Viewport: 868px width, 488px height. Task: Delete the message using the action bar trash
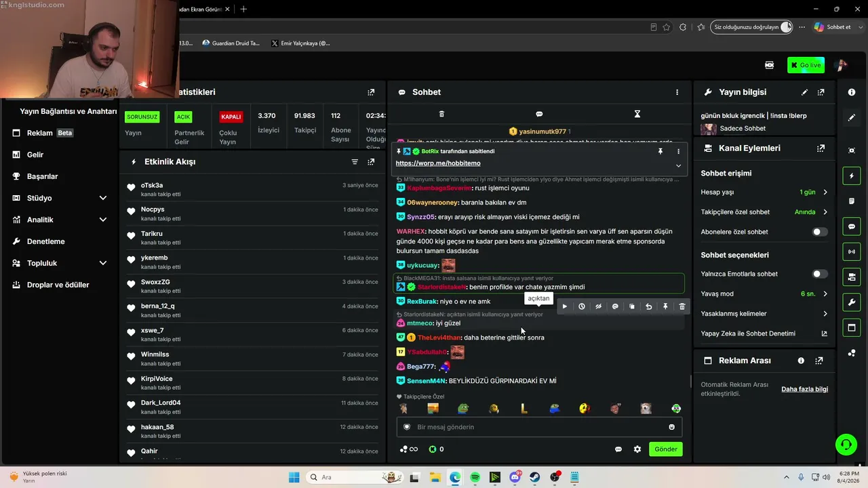click(682, 306)
